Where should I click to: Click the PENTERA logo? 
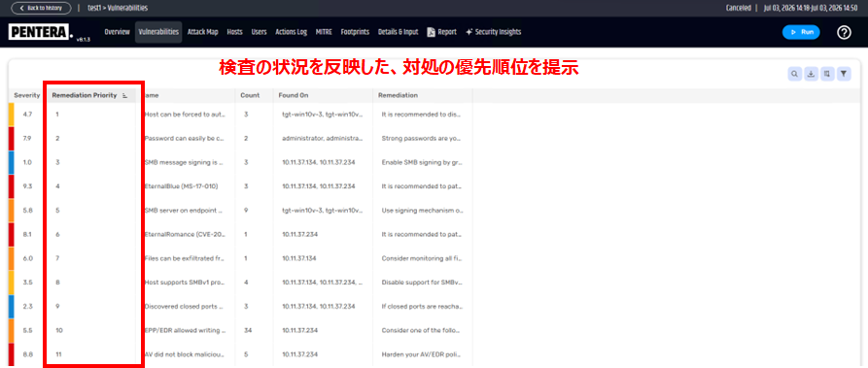point(41,32)
